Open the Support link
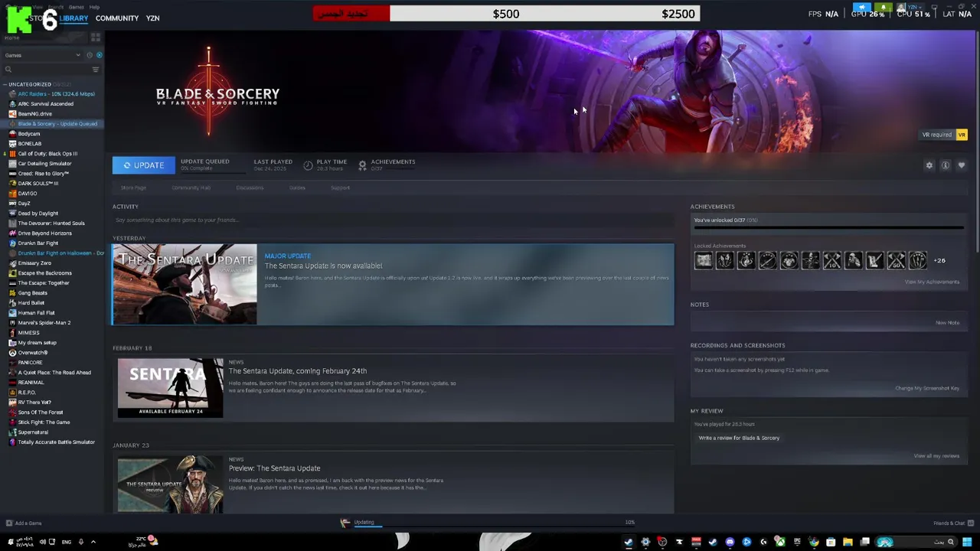 [340, 187]
